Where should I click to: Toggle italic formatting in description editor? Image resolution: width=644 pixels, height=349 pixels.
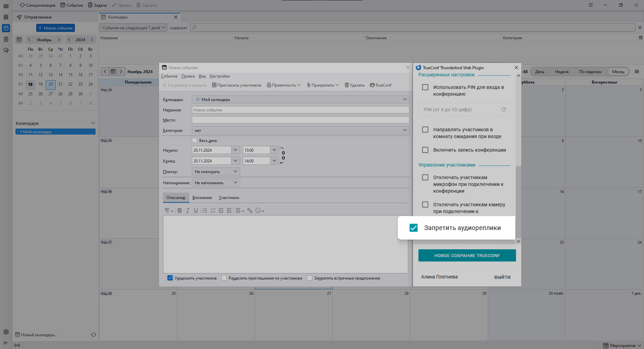pyautogui.click(x=188, y=210)
